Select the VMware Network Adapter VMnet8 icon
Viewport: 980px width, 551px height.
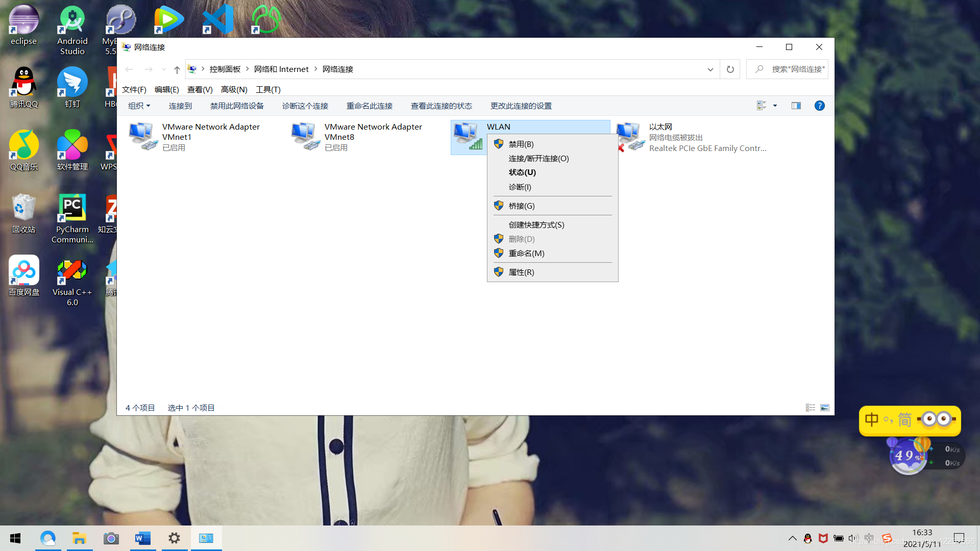305,136
